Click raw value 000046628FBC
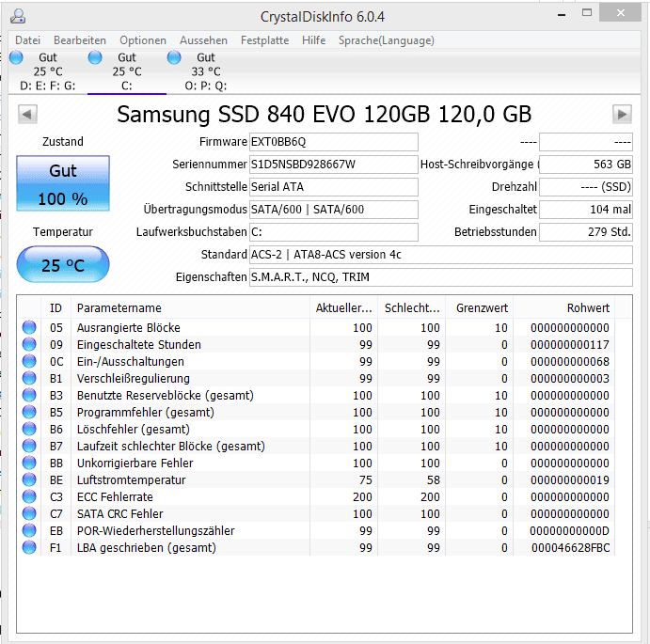The image size is (650, 644). pos(570,548)
